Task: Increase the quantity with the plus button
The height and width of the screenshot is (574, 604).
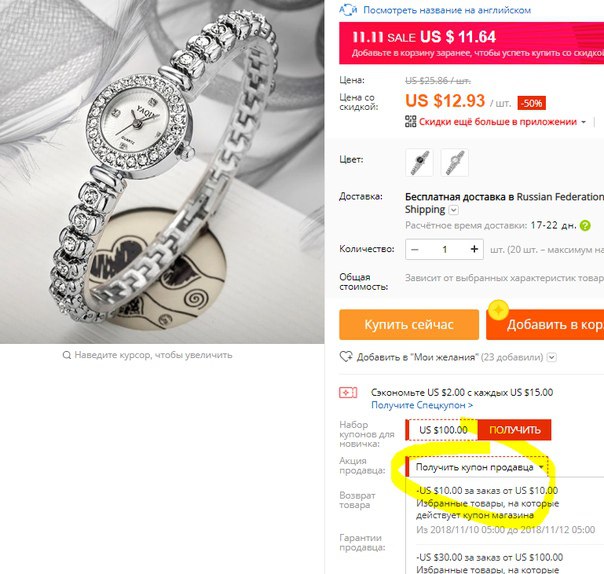Action: point(474,249)
